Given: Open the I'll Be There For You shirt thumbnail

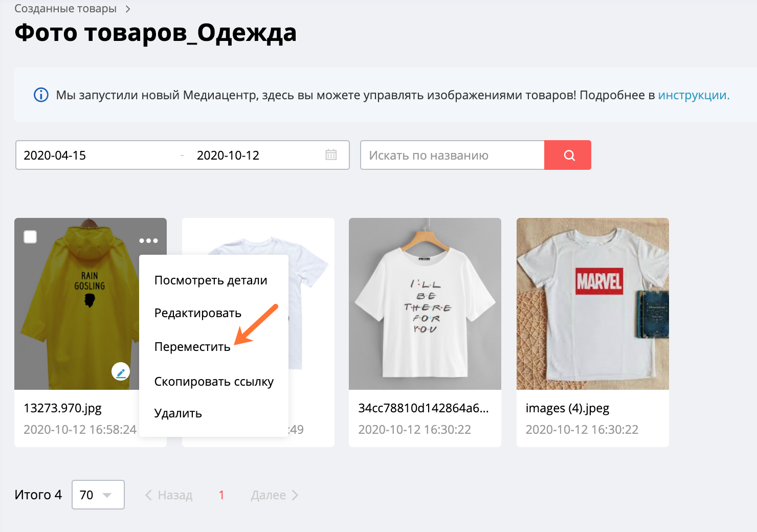Looking at the screenshot, I should pyautogui.click(x=425, y=304).
